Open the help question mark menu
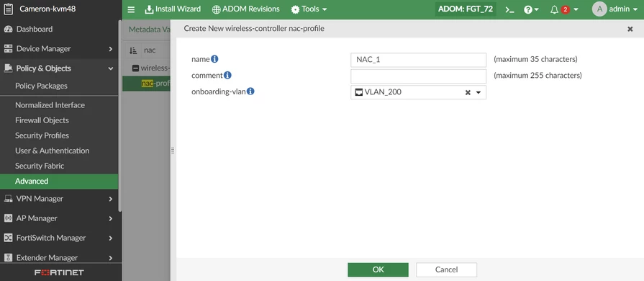 (x=531, y=9)
